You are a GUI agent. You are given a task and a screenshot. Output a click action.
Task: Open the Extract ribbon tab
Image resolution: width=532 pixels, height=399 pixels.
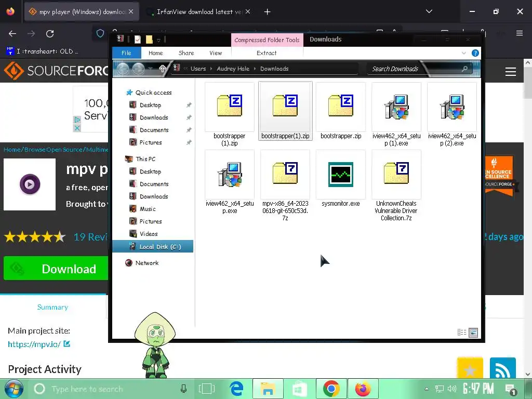pyautogui.click(x=267, y=53)
